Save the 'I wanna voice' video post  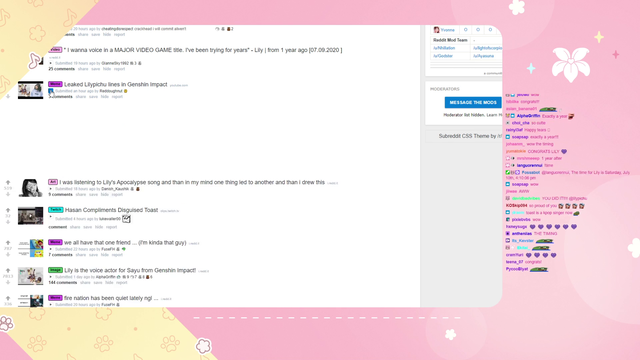point(96,69)
